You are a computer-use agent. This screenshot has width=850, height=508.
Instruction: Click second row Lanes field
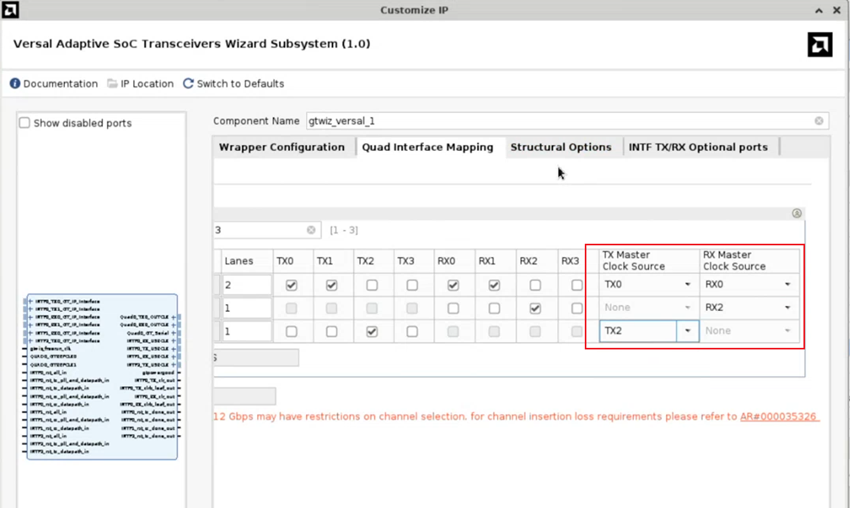[x=247, y=308]
